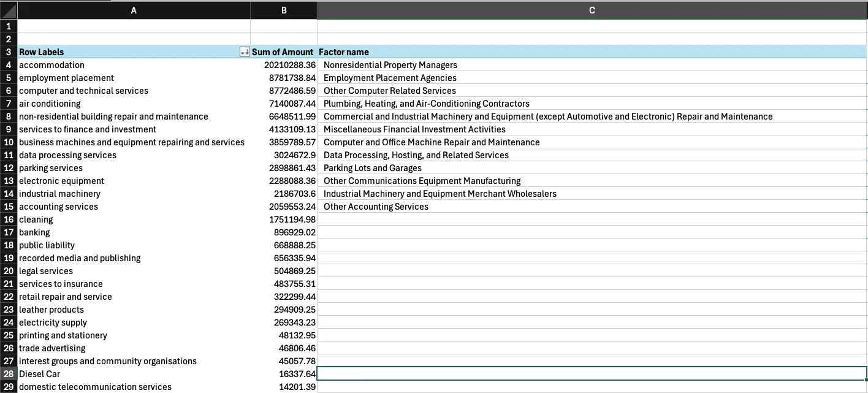The image size is (868, 393).
Task: Select the accommodation cell
Action: click(134, 65)
